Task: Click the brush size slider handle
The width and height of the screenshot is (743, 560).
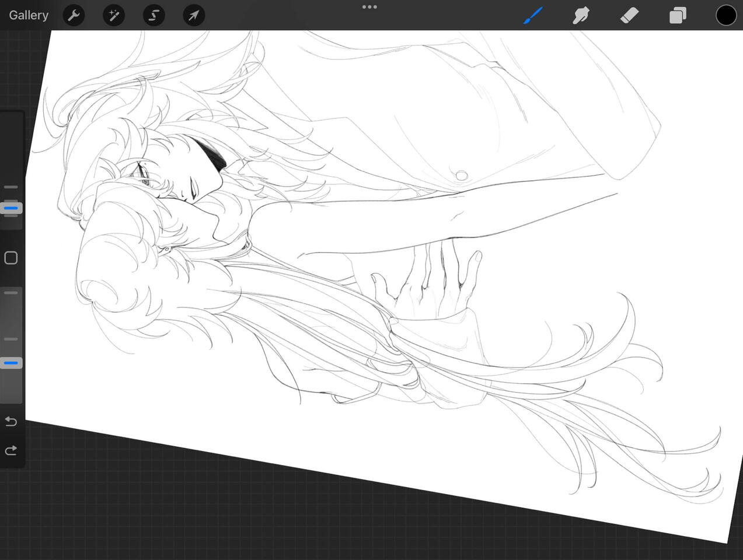Action: click(x=11, y=208)
